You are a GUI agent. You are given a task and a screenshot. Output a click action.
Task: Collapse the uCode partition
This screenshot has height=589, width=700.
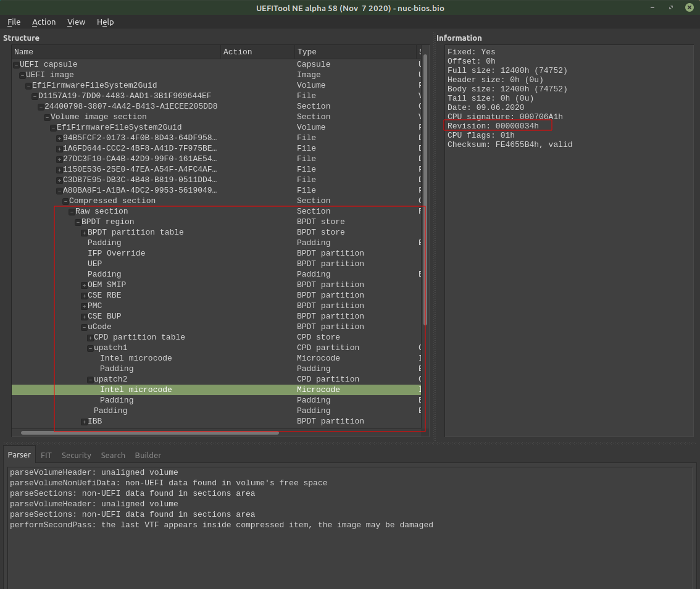point(84,327)
